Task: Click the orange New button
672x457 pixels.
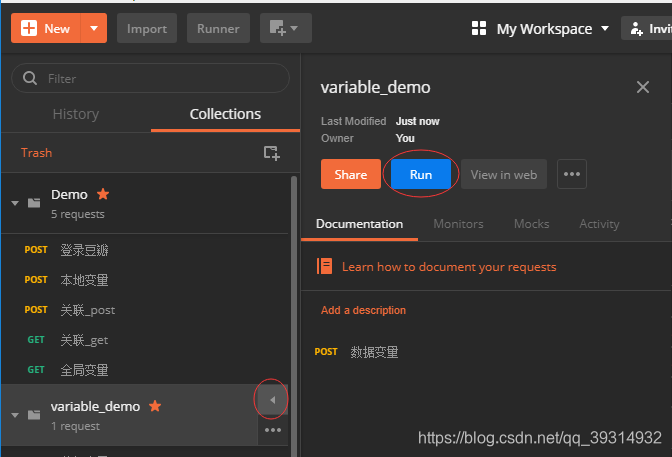Action: tap(46, 28)
